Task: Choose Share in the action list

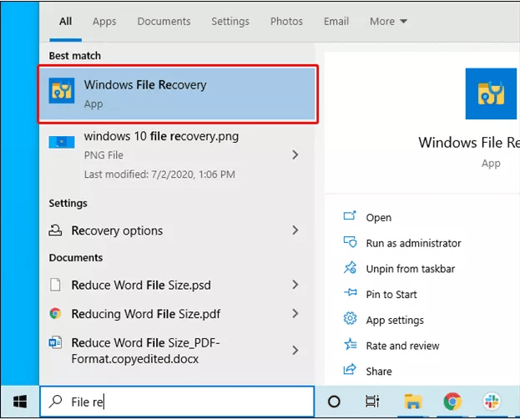Action: (x=379, y=372)
